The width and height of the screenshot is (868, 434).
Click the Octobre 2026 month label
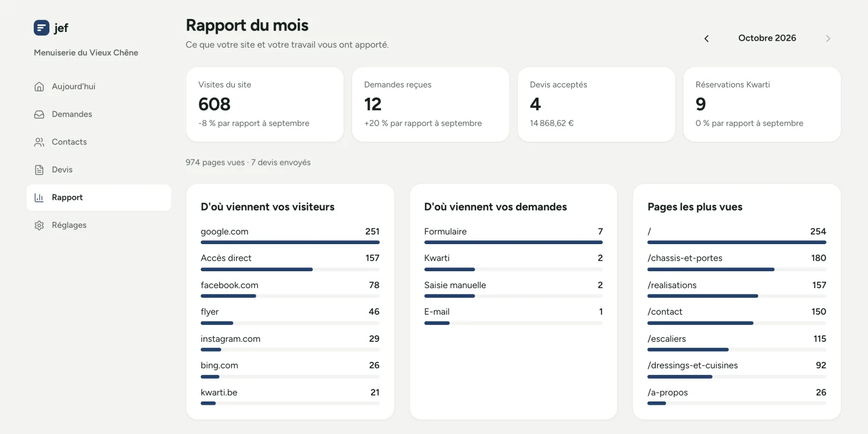pyautogui.click(x=767, y=38)
